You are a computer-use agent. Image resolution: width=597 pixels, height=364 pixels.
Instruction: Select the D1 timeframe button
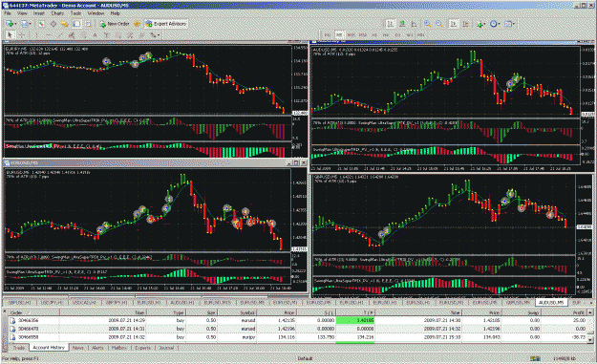(397, 35)
